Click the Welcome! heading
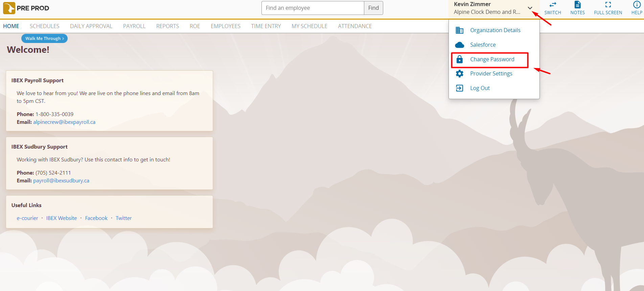Screen dimensions: 644x291 click(28, 50)
